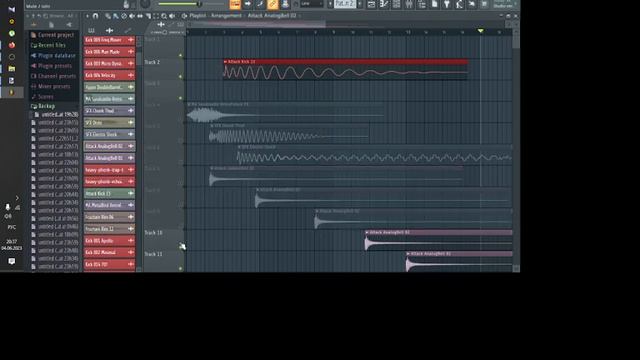Toggle the magnet snap icon in Playlist toolbar
This screenshot has width=640, height=360.
[x=96, y=16]
